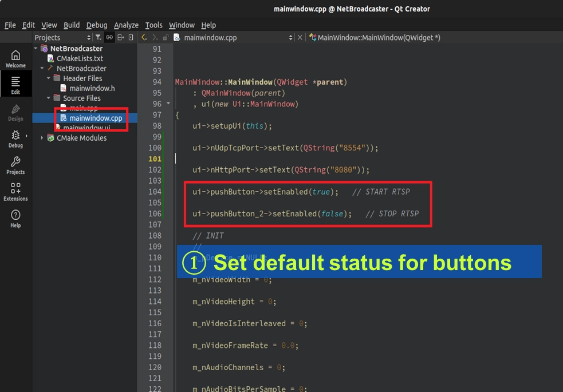Click the close project sidebar panel icon
This screenshot has width=563, height=392.
[131, 37]
